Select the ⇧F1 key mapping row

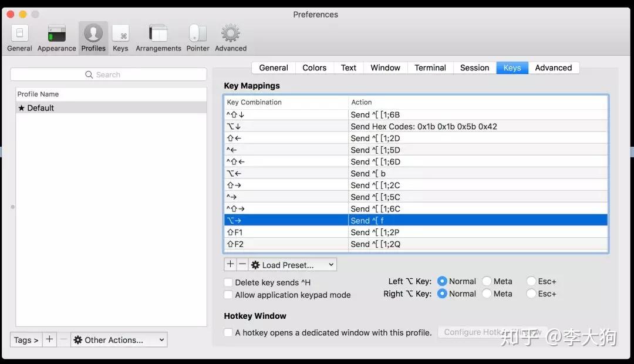[x=416, y=232]
